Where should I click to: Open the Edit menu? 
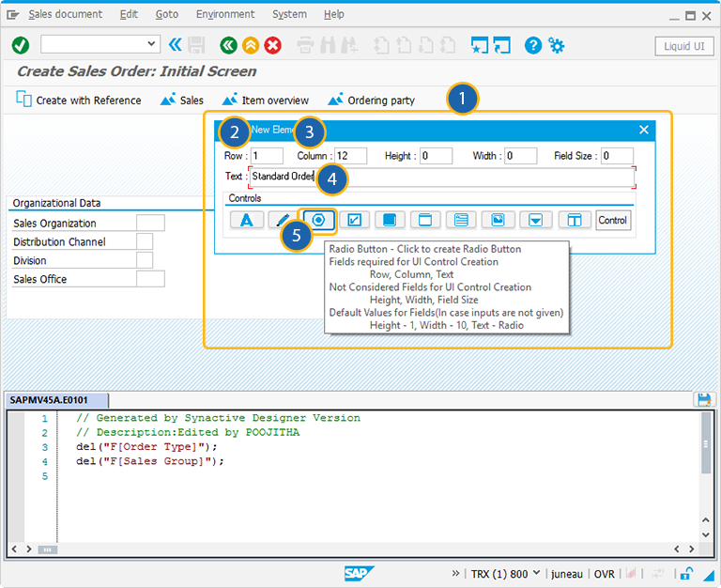129,14
